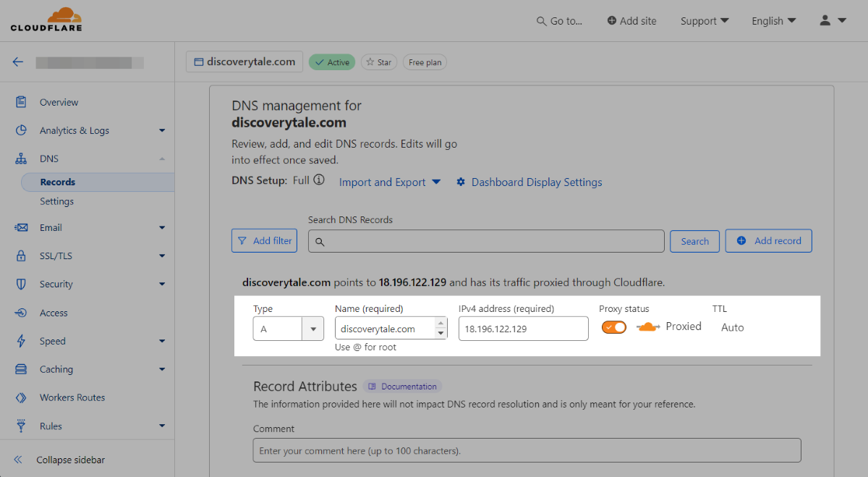Image resolution: width=868 pixels, height=477 pixels.
Task: Click the Caching drive icon
Action: point(21,369)
